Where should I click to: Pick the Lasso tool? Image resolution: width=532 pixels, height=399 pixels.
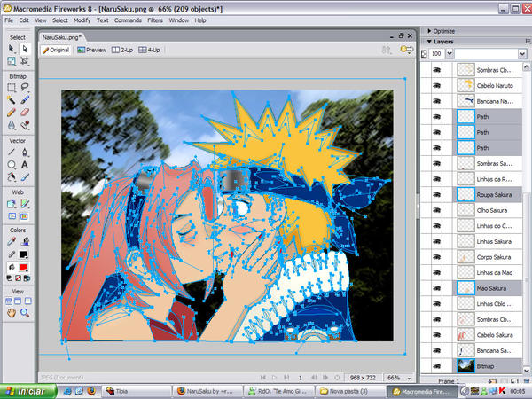coord(25,88)
